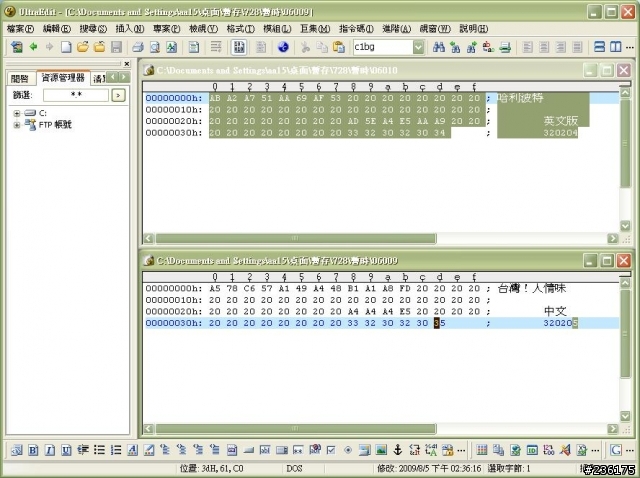Tile windows vertically icon

click(x=616, y=47)
